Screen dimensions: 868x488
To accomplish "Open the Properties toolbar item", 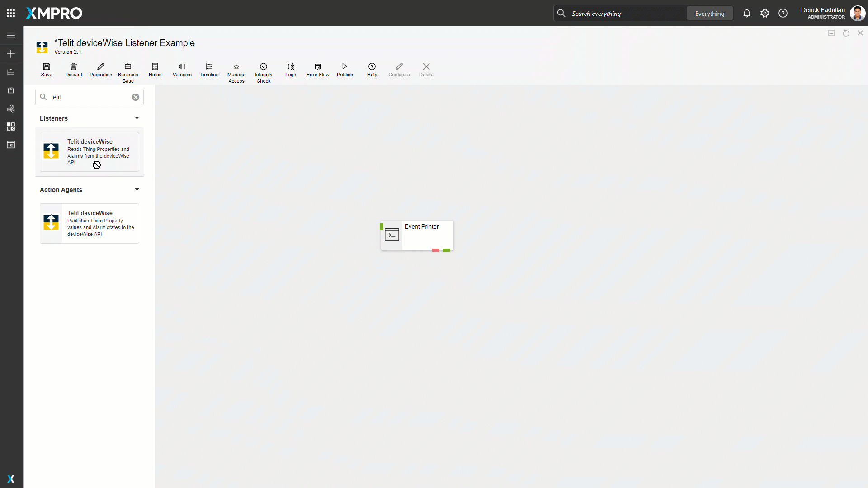I will [x=100, y=70].
